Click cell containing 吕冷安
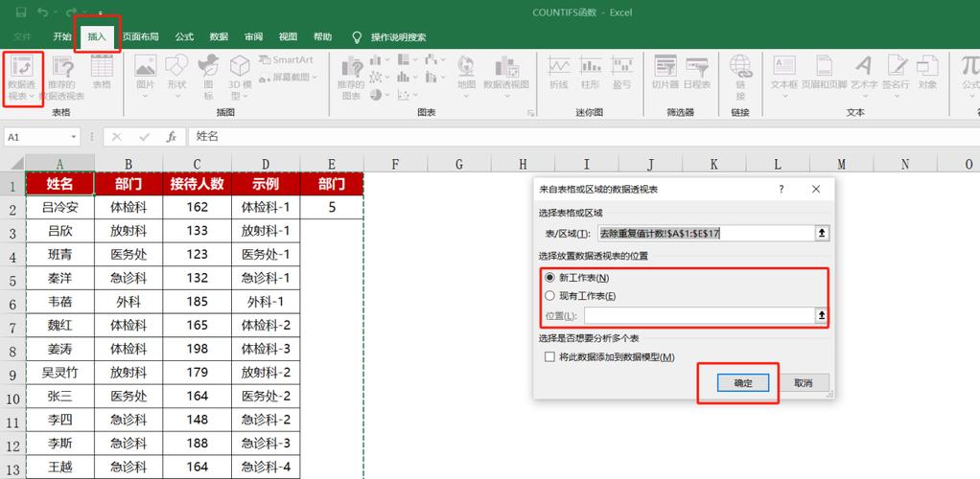Screen dimensions: 980x479 click(60, 207)
